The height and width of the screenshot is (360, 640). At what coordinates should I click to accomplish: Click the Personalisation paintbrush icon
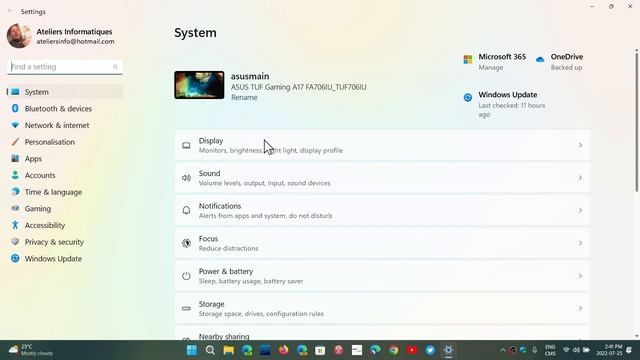pyautogui.click(x=15, y=142)
